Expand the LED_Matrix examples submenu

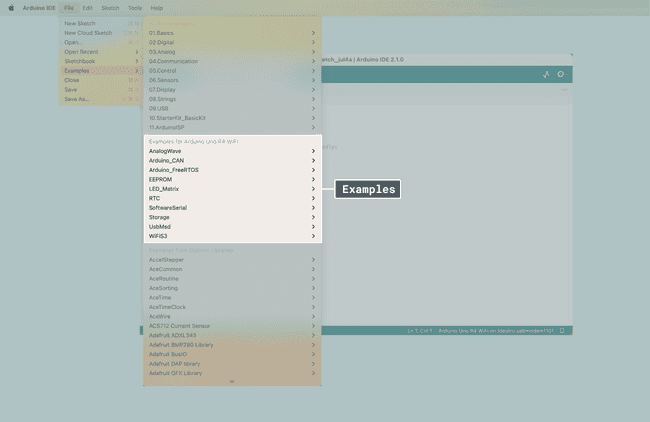232,189
